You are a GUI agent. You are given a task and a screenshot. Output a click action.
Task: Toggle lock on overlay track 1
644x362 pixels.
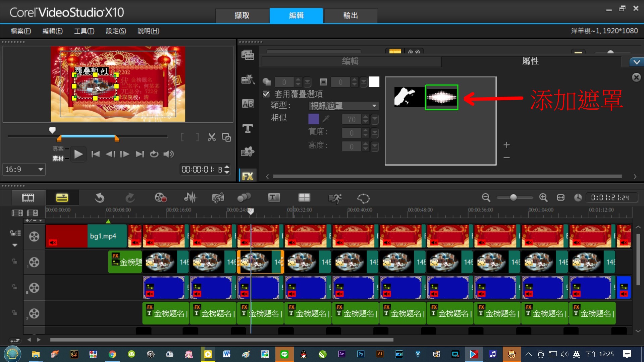pos(14,261)
